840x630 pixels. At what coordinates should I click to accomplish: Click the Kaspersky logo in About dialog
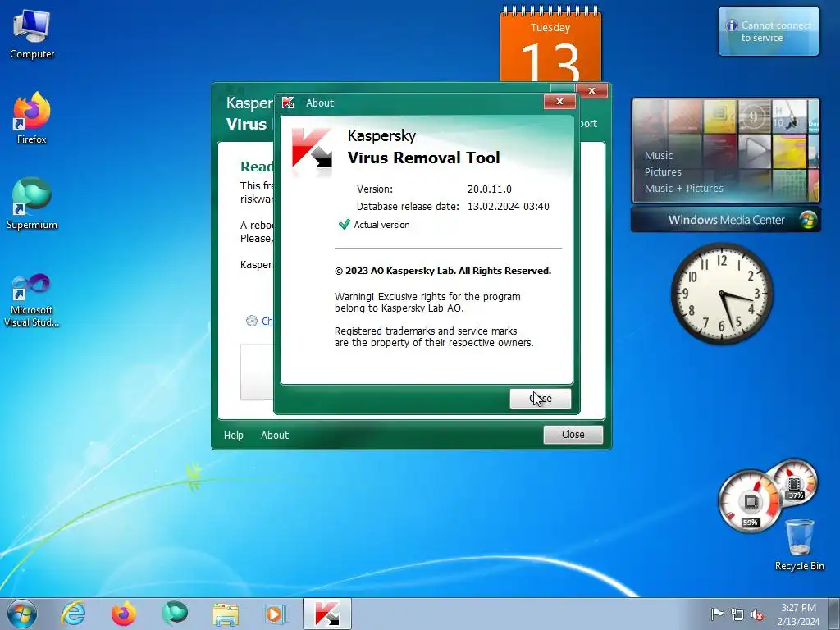point(313,148)
